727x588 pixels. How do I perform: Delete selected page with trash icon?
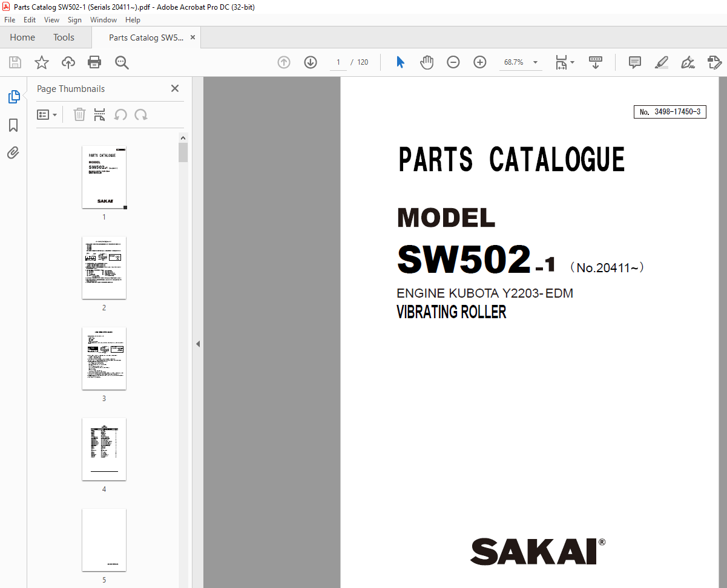pyautogui.click(x=79, y=114)
